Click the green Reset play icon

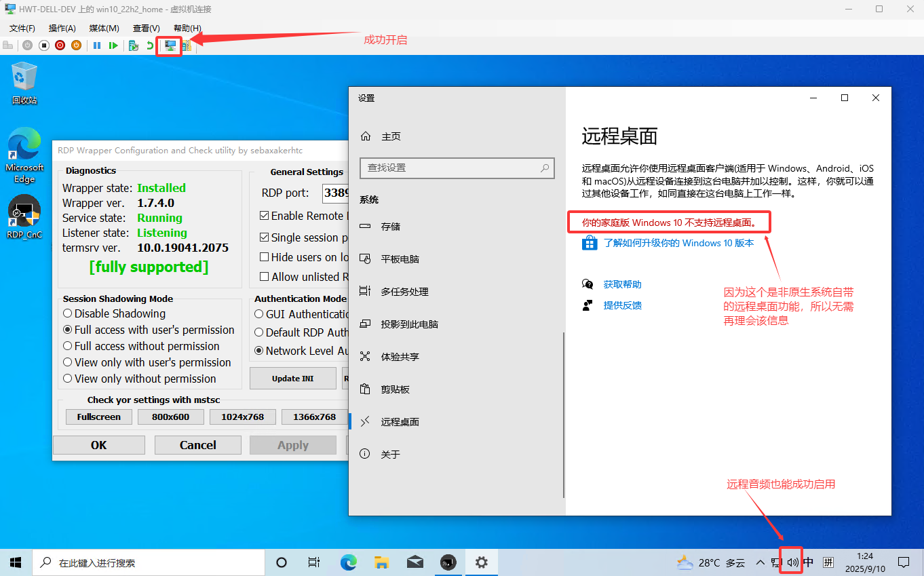coord(113,45)
